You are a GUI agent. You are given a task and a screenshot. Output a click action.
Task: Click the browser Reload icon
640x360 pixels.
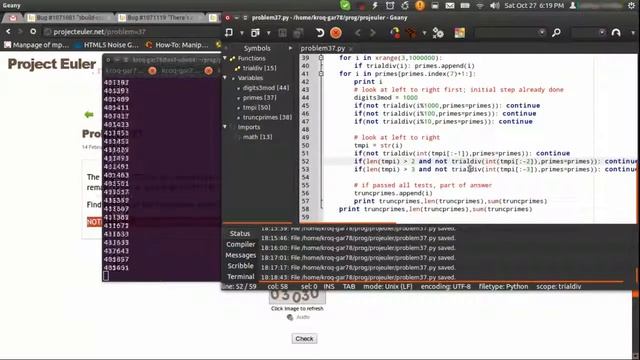[x=33, y=31]
